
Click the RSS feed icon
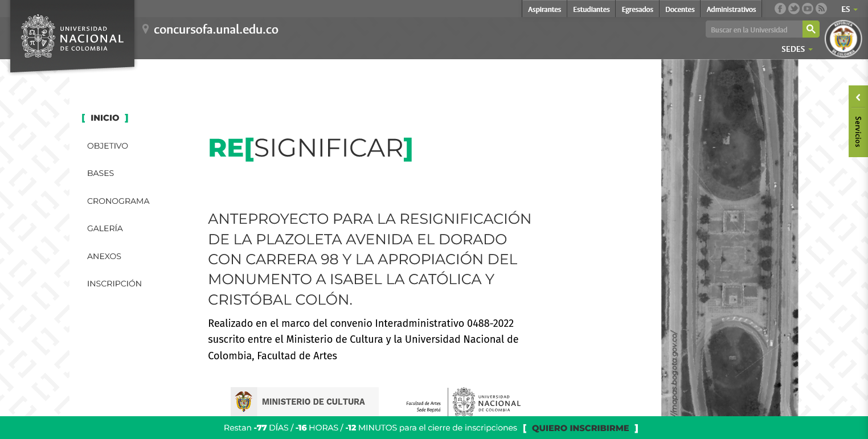[821, 8]
